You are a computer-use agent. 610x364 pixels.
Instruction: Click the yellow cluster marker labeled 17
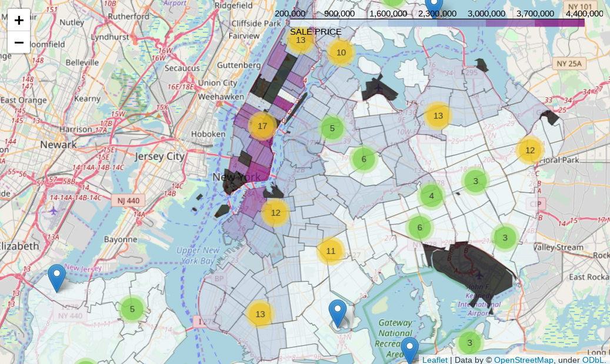pyautogui.click(x=262, y=125)
